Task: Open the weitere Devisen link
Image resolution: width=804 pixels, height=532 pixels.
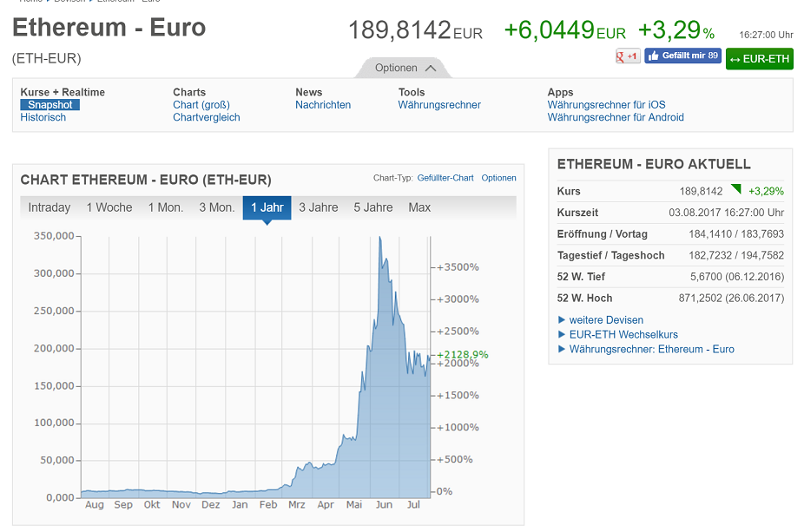Action: (x=606, y=320)
